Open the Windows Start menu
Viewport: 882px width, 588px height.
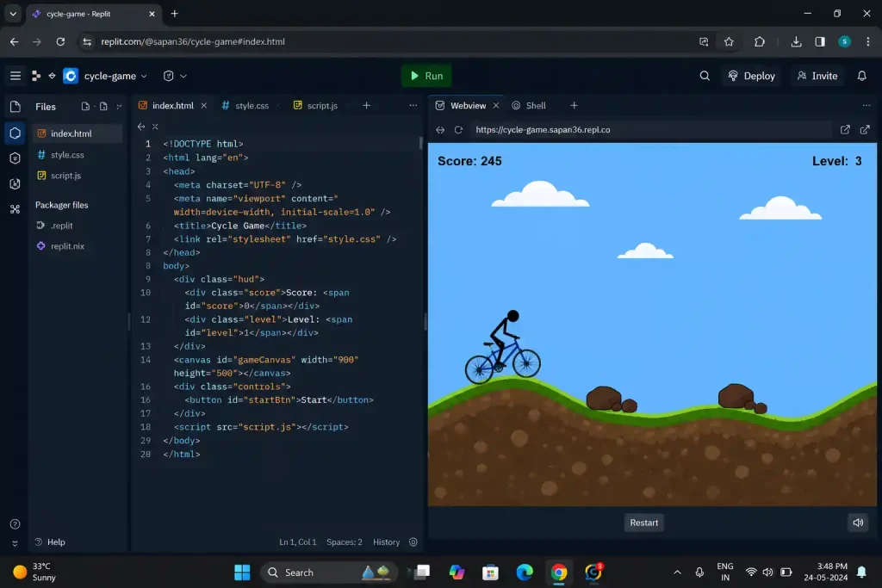[x=242, y=573]
